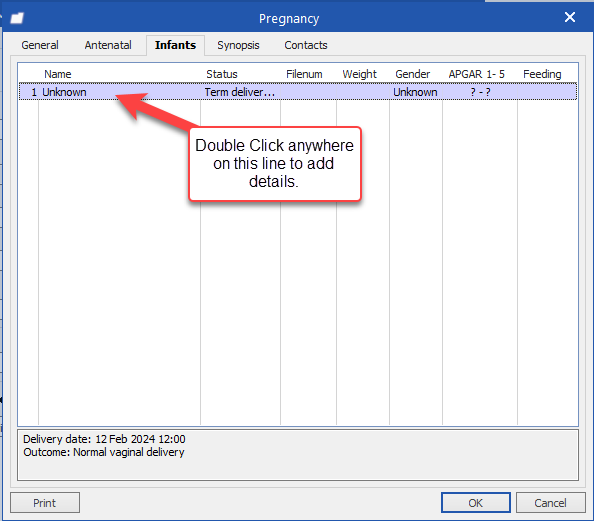Select the Infants tab
The height and width of the screenshot is (521, 594).
point(175,45)
